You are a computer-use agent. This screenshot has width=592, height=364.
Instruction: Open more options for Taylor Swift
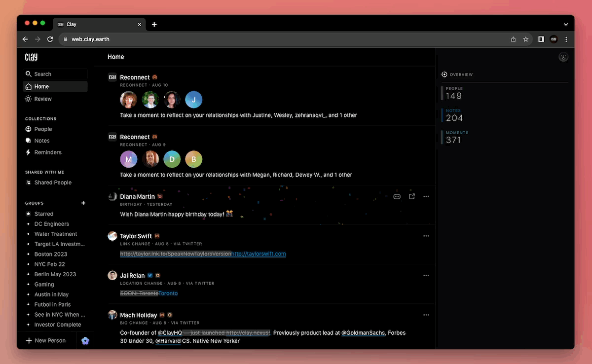click(x=426, y=236)
